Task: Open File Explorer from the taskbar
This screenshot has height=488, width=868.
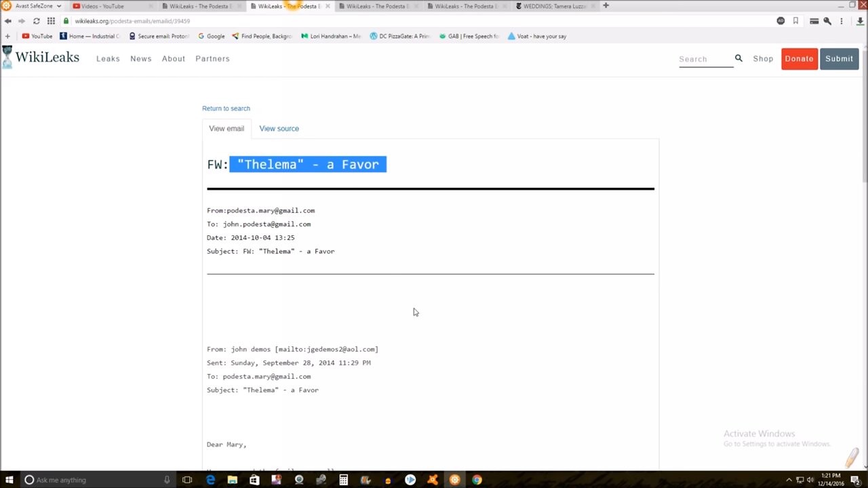Action: 232,480
